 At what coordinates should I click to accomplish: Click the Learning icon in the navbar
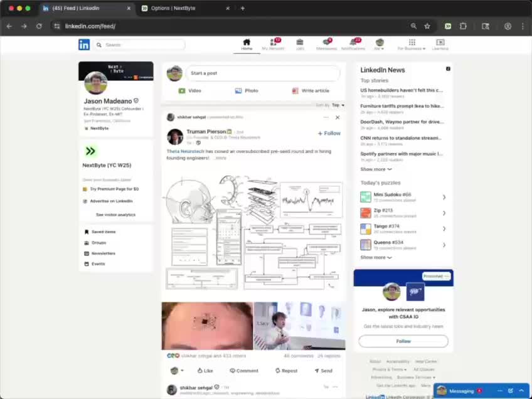pyautogui.click(x=440, y=43)
